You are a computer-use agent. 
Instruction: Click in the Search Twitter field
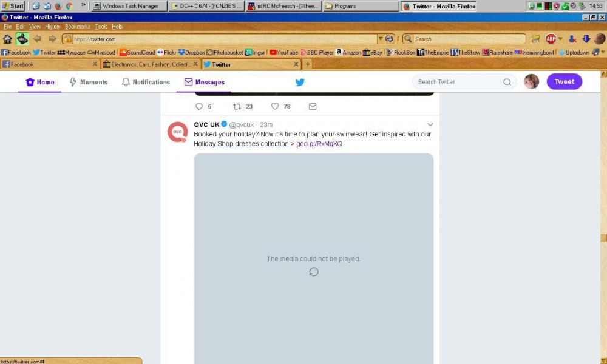click(x=458, y=82)
